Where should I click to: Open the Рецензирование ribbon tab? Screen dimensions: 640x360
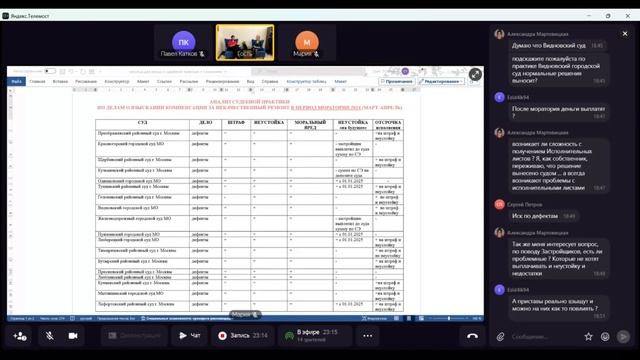tap(222, 82)
